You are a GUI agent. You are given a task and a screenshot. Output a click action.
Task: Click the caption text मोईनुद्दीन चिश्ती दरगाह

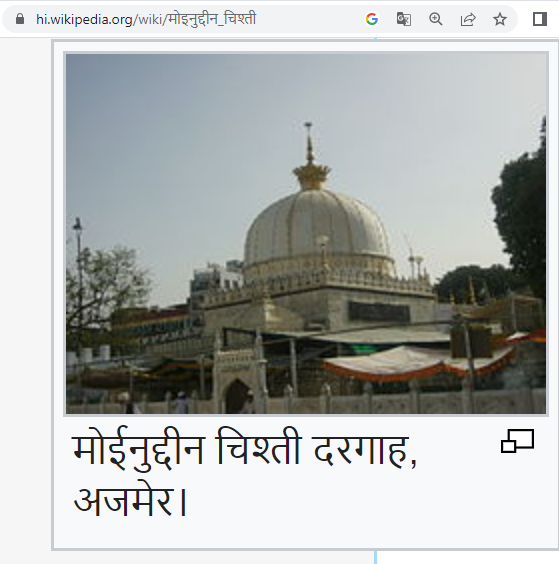click(240, 450)
